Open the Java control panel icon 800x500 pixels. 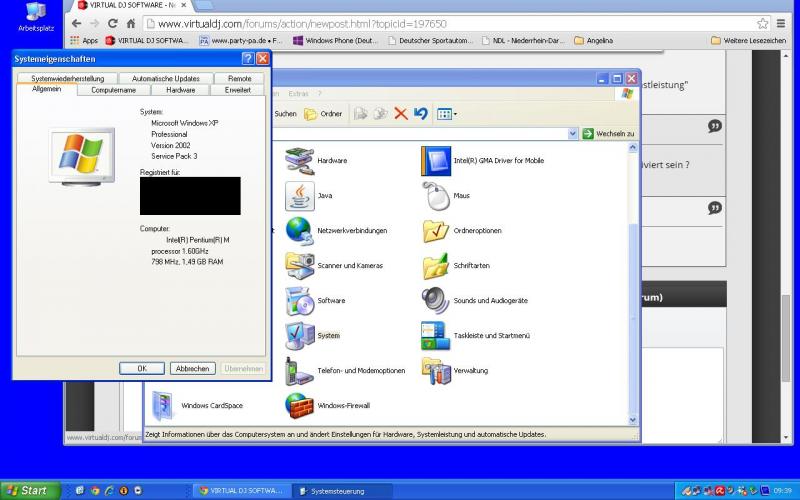(300, 195)
